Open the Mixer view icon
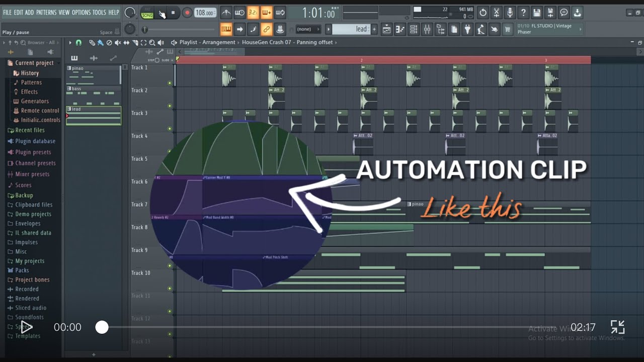The height and width of the screenshot is (362, 644). pyautogui.click(x=427, y=29)
